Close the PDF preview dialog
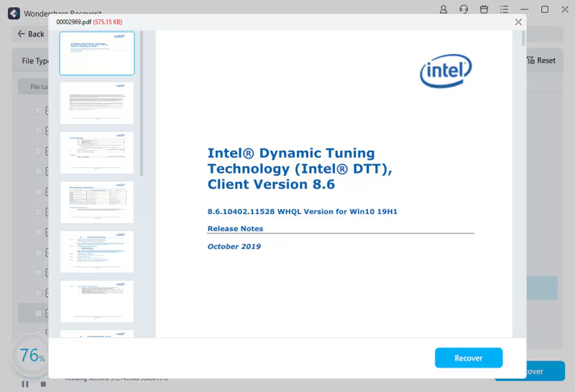Screen dimensions: 575x392 click(x=518, y=22)
